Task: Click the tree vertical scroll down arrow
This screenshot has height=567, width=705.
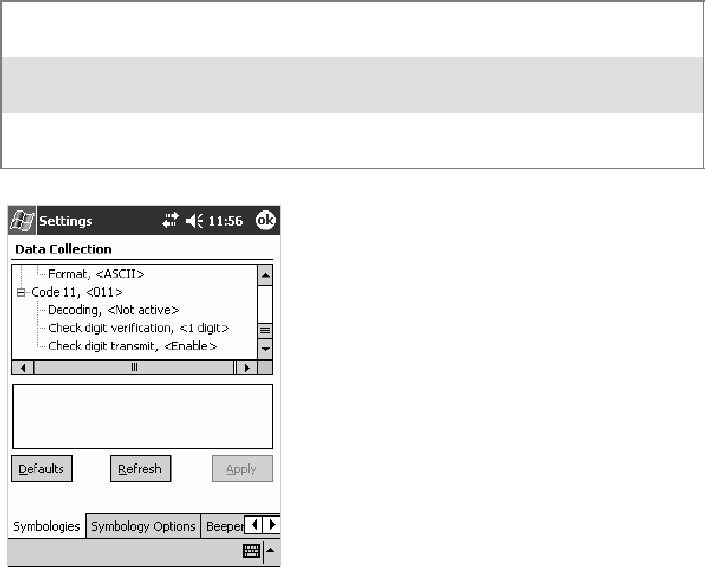Action: coord(265,348)
